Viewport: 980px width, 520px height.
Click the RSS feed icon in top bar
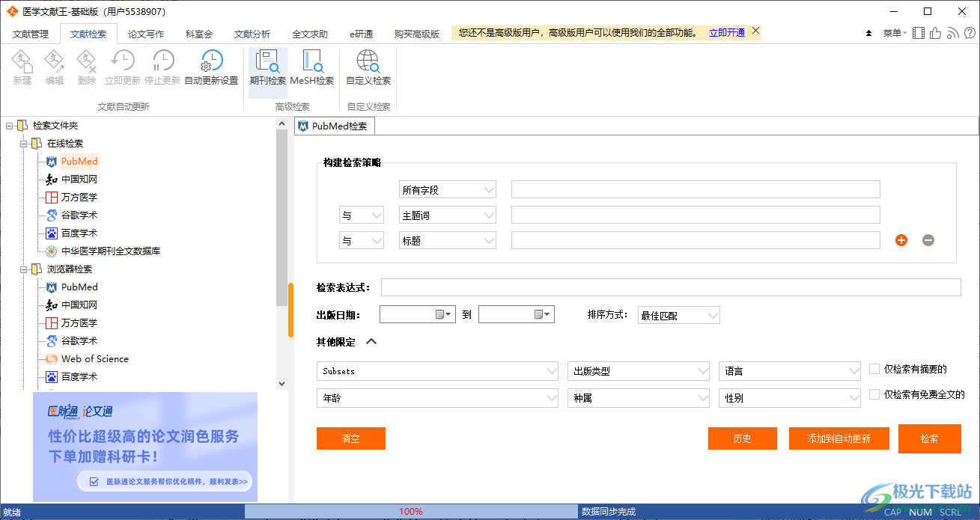(x=952, y=33)
